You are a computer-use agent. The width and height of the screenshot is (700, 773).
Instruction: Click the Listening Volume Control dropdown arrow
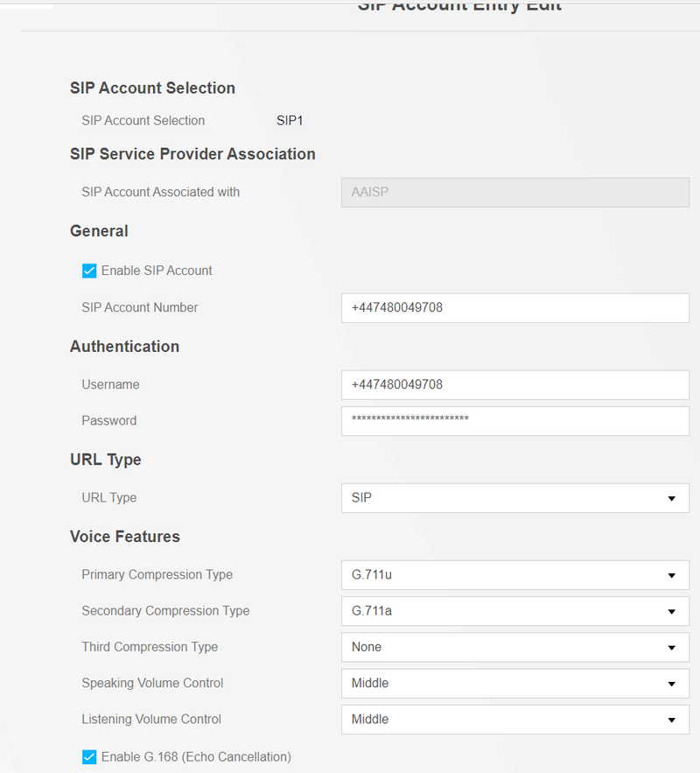coord(671,720)
